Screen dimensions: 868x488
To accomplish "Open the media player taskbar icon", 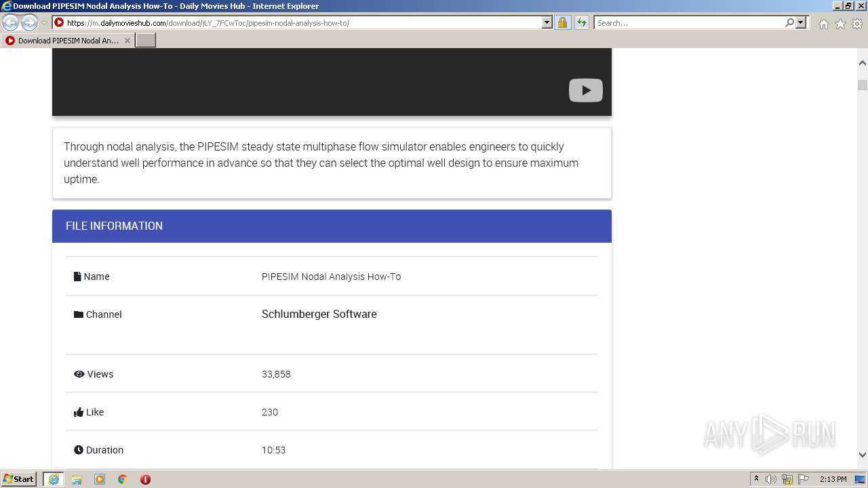I will [100, 479].
